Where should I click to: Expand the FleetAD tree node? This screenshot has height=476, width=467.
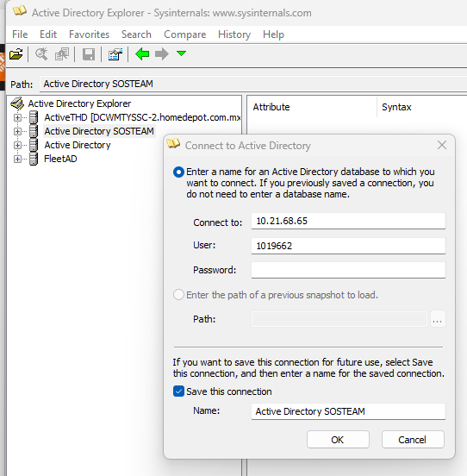coord(17,159)
